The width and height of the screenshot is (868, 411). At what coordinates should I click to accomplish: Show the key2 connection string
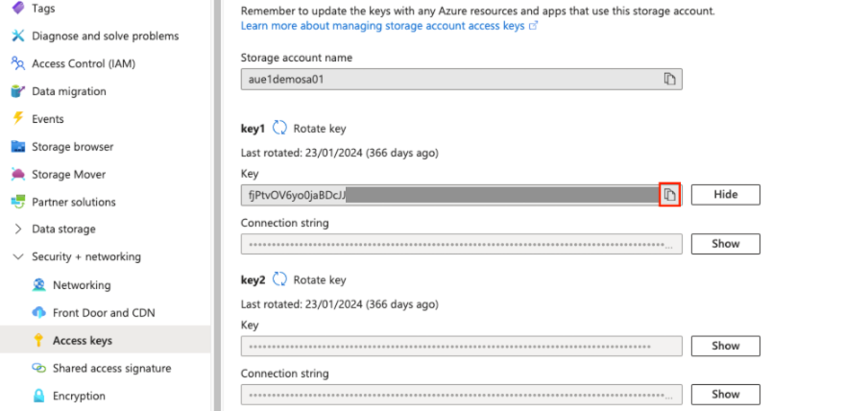click(726, 395)
